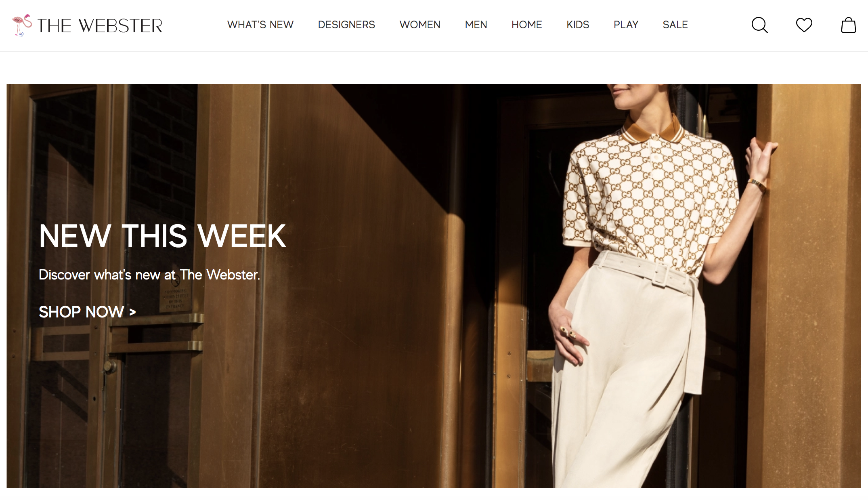Screen dimensions: 868x500
Task: Click the SHOP NOW link
Action: 87,312
